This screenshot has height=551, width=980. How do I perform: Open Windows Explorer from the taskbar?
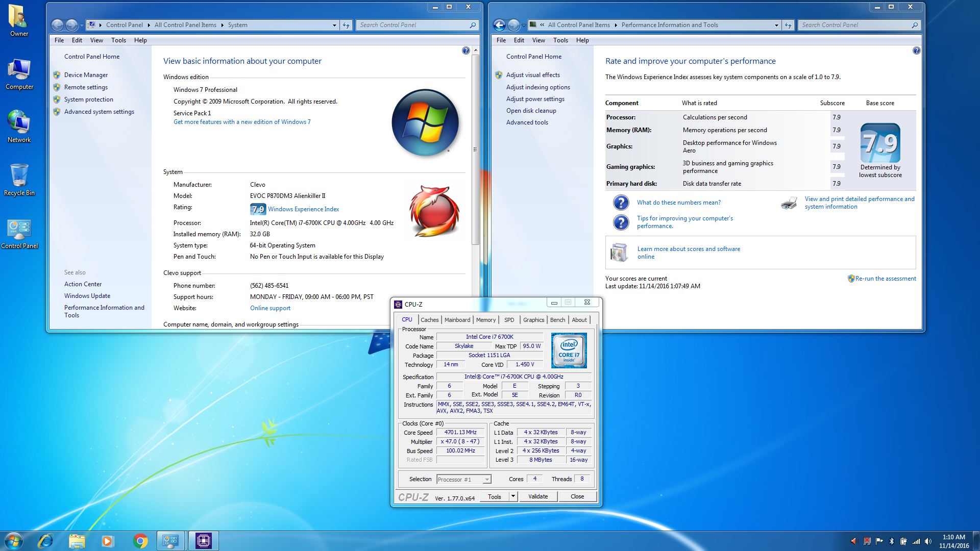pyautogui.click(x=77, y=541)
